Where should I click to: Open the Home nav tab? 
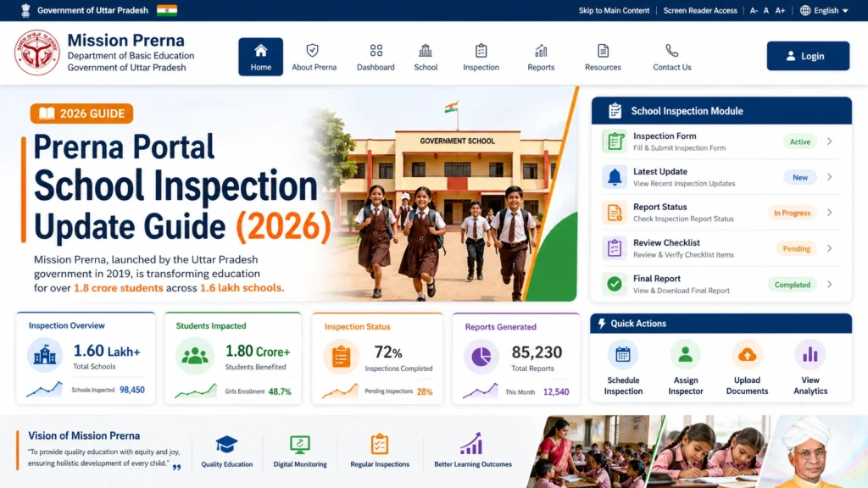(x=261, y=57)
